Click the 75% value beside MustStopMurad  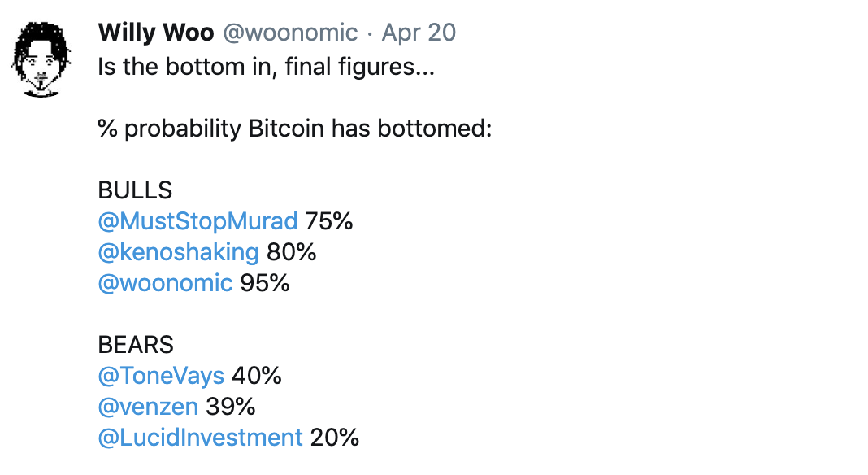pos(329,221)
